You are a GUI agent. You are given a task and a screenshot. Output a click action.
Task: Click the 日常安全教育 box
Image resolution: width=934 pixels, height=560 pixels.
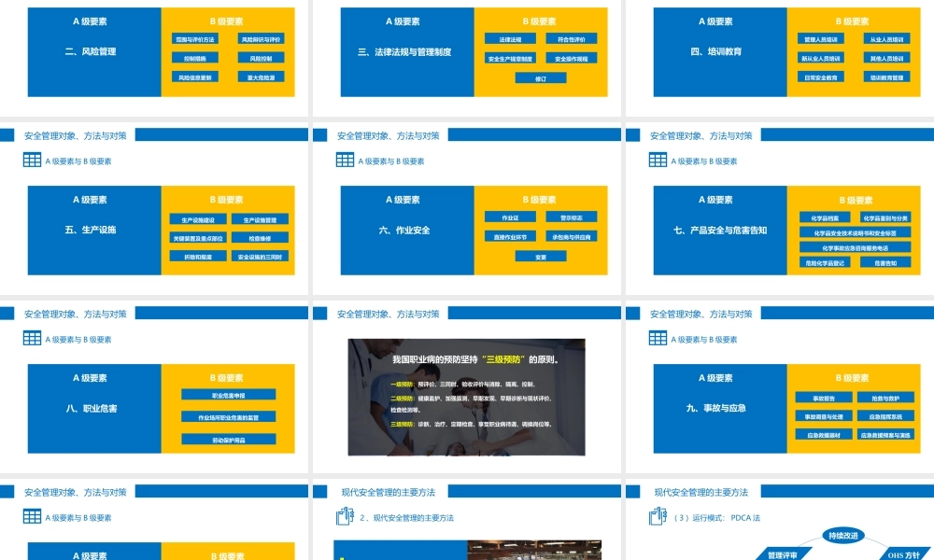[x=821, y=77]
